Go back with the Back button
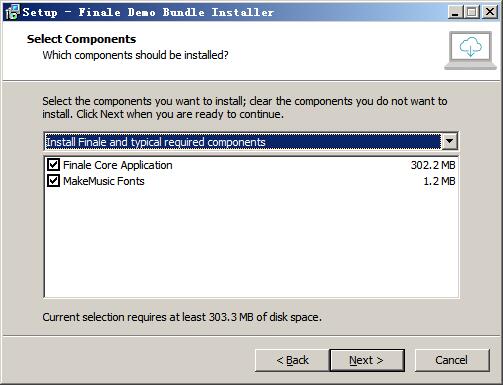Viewport: 503px width, 385px height. click(292, 360)
